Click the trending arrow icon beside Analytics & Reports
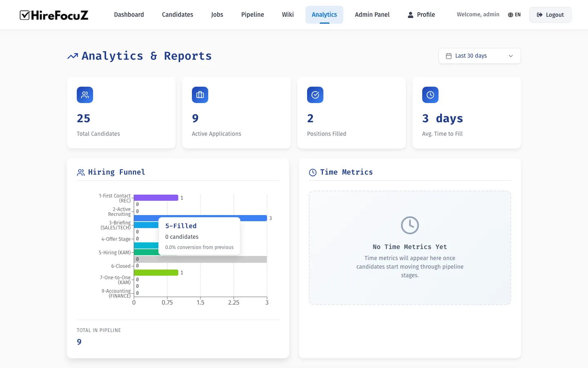The image size is (588, 368). [x=73, y=56]
